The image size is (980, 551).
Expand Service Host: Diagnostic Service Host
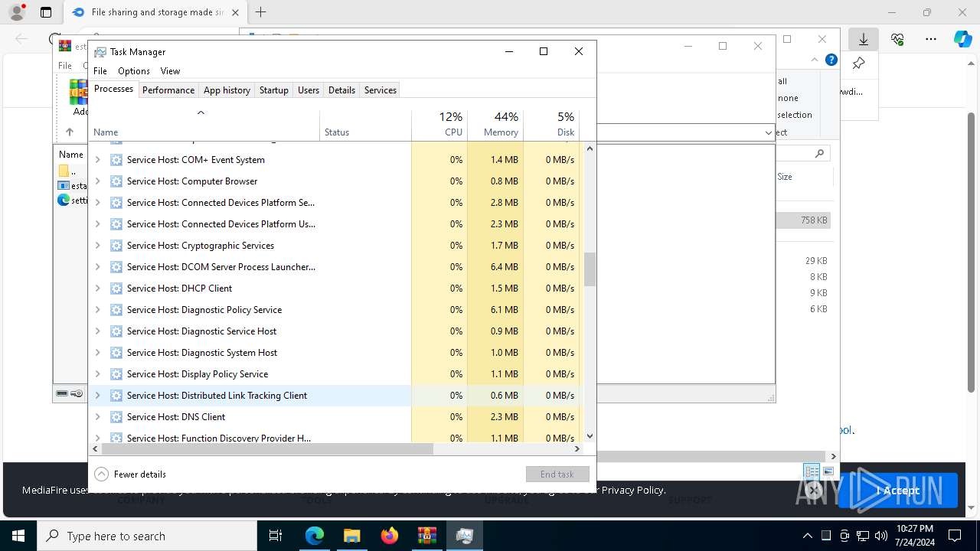tap(97, 331)
